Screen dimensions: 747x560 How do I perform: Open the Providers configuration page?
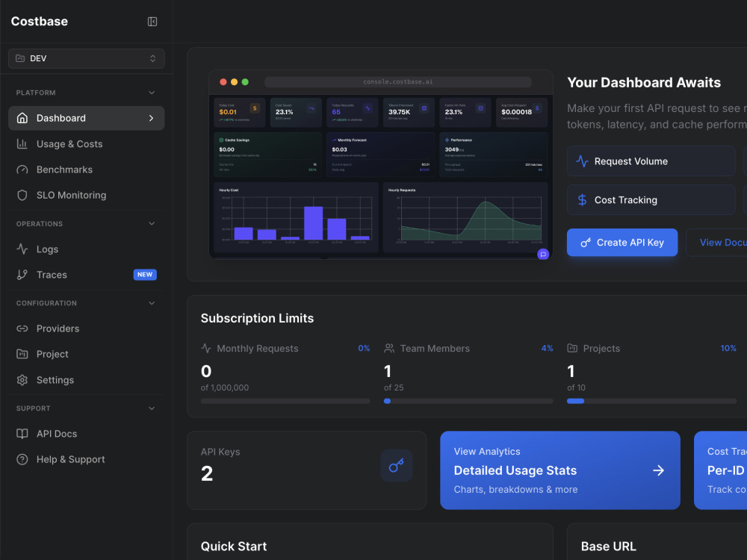tap(86, 329)
